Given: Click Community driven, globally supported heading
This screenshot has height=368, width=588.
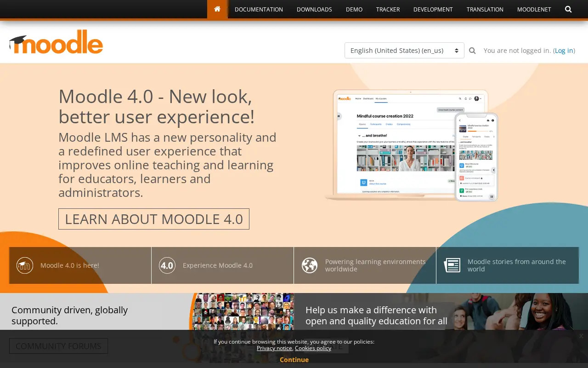Looking at the screenshot, I should click(x=70, y=316).
